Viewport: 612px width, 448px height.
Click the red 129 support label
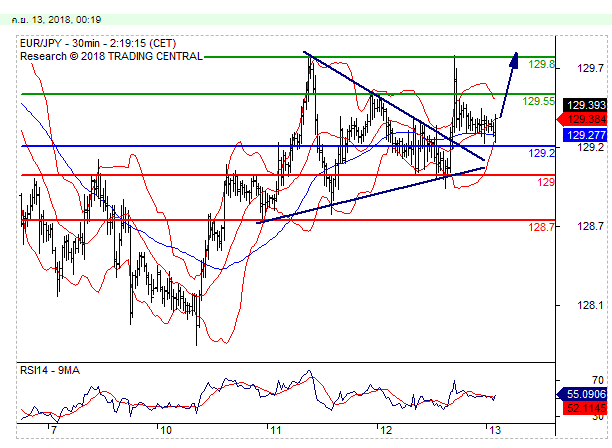click(x=546, y=182)
